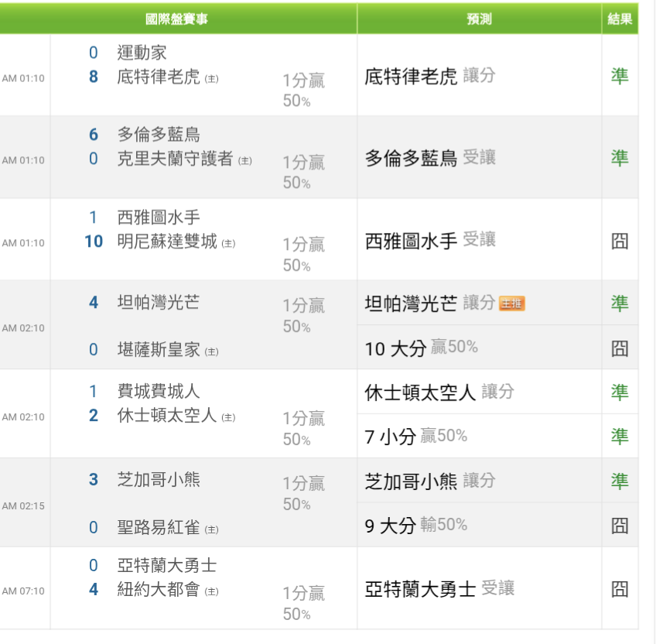Click the 主 marker beside 底特律老虎
Screen dimensions: 663x644
point(211,78)
